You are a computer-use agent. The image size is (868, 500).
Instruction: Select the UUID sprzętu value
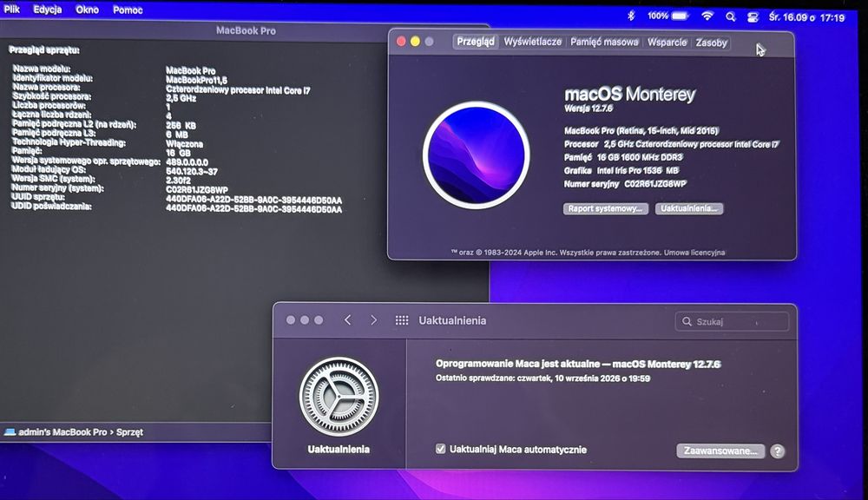pyautogui.click(x=253, y=200)
